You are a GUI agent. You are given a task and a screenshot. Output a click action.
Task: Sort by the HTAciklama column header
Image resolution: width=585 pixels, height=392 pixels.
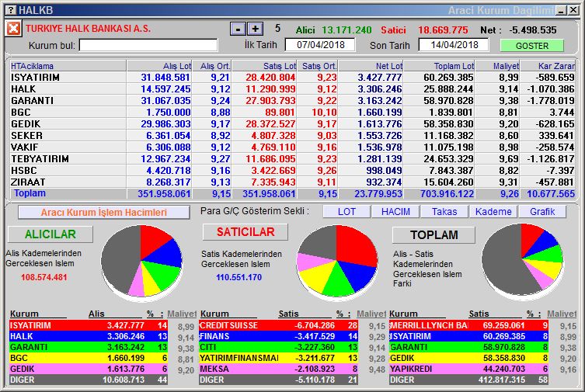point(68,66)
